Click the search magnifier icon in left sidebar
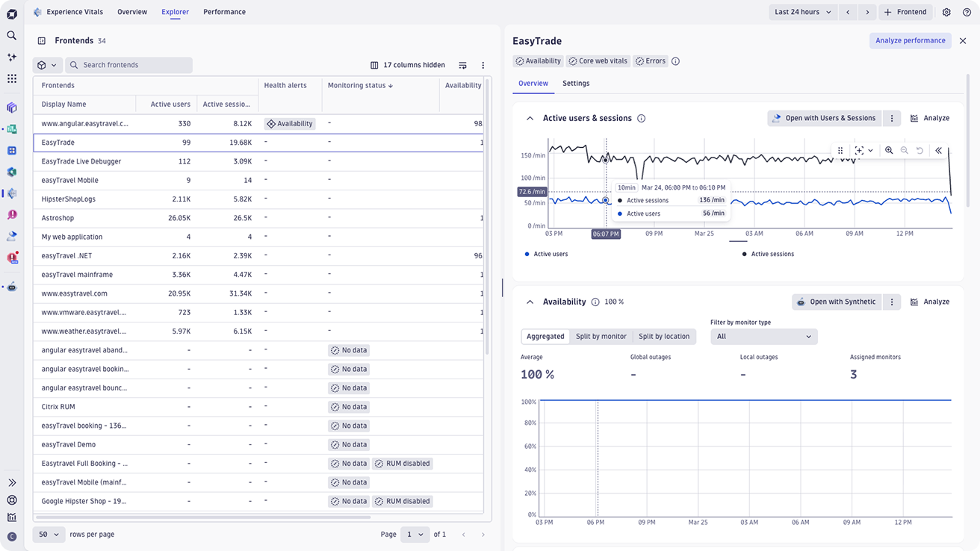Screen dimensions: 980x551 click(11, 35)
